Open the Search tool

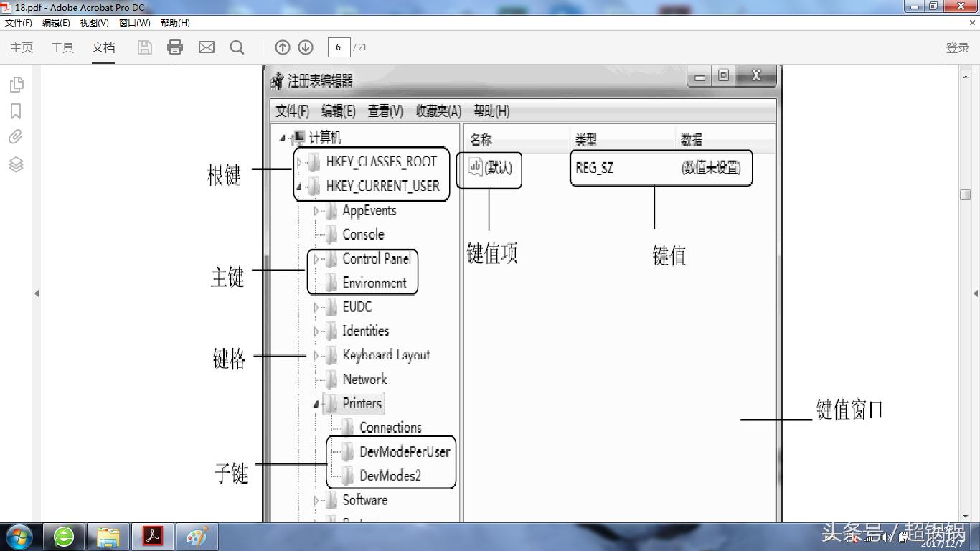[237, 47]
